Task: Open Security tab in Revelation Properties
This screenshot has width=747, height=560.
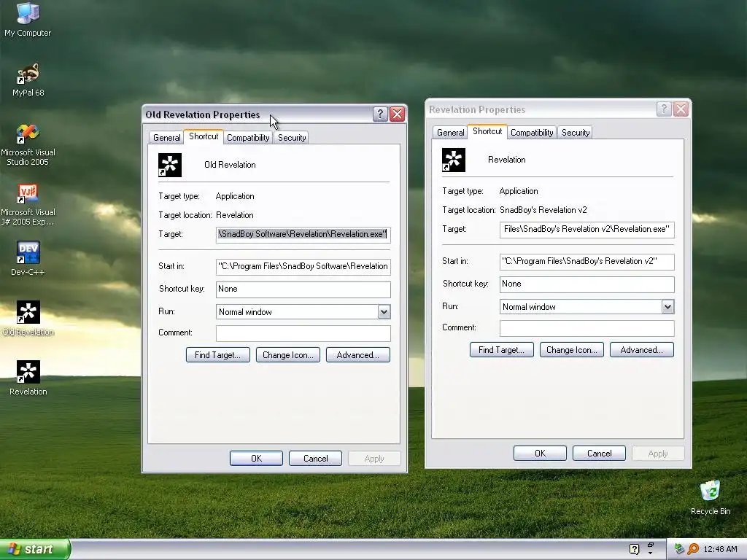Action: 576,133
